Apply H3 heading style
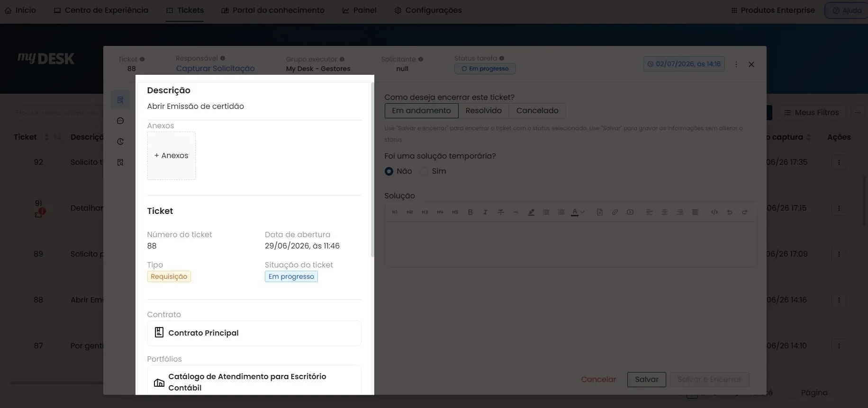Image resolution: width=868 pixels, height=408 pixels. coord(425,212)
